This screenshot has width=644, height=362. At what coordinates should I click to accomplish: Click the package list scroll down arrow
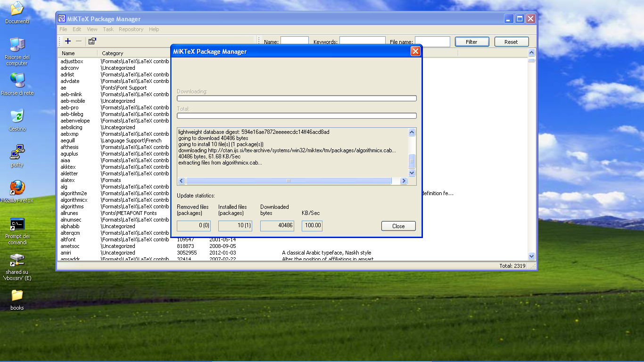(x=532, y=256)
